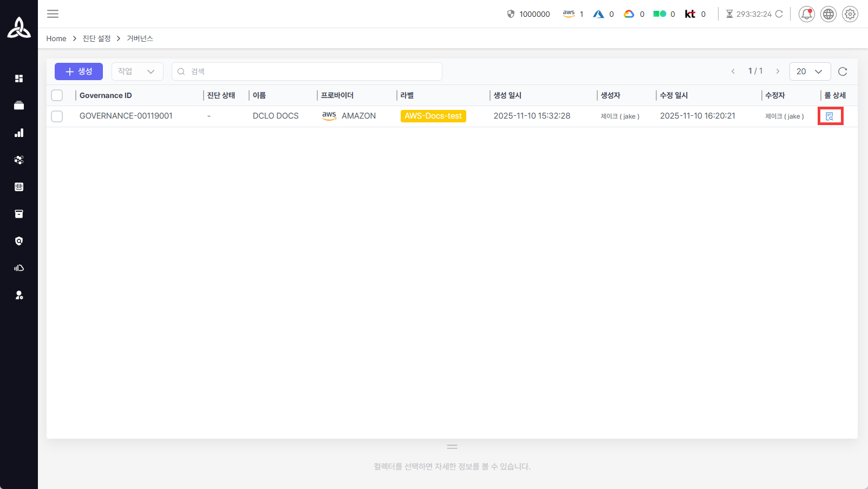Screen dimensions: 868x489
Task: Toggle the hamburger menu icon
Action: [53, 14]
